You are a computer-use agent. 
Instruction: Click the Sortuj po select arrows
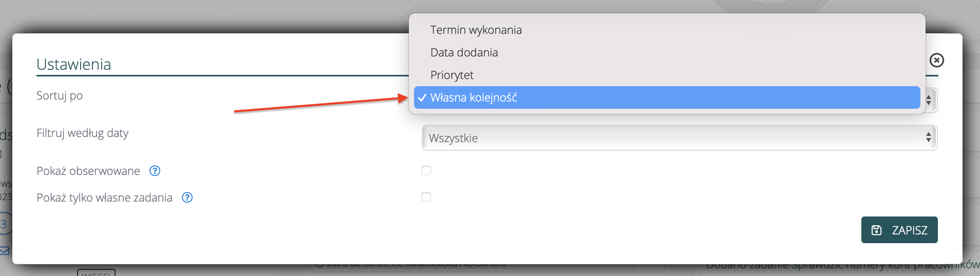click(x=929, y=101)
